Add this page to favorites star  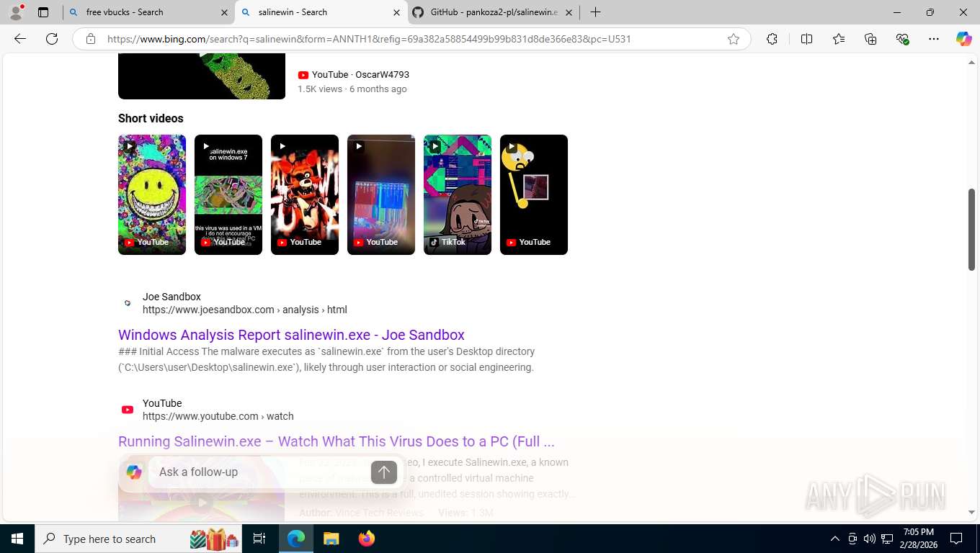click(734, 39)
